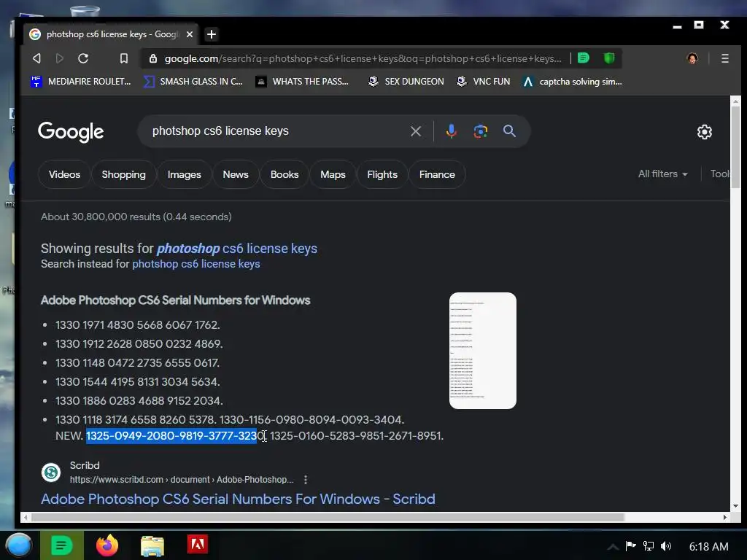The width and height of the screenshot is (747, 560).
Task: Open the Start orb in taskbar
Action: (19, 545)
